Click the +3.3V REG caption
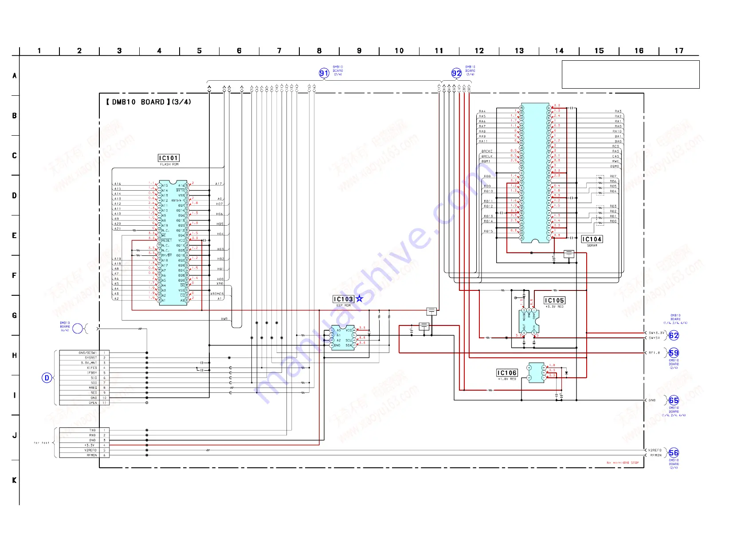The height and width of the screenshot is (560, 745). (554, 307)
